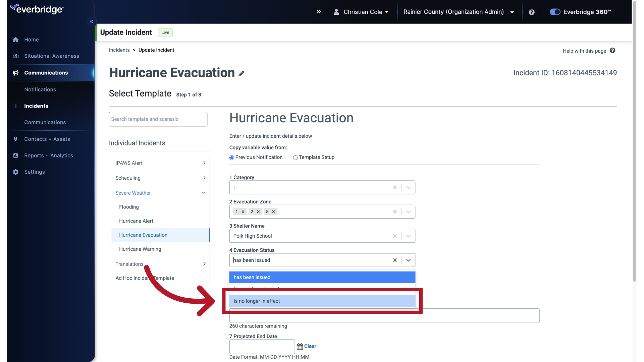
Task: Click the double-arrow expand icon in header
Action: point(319,12)
